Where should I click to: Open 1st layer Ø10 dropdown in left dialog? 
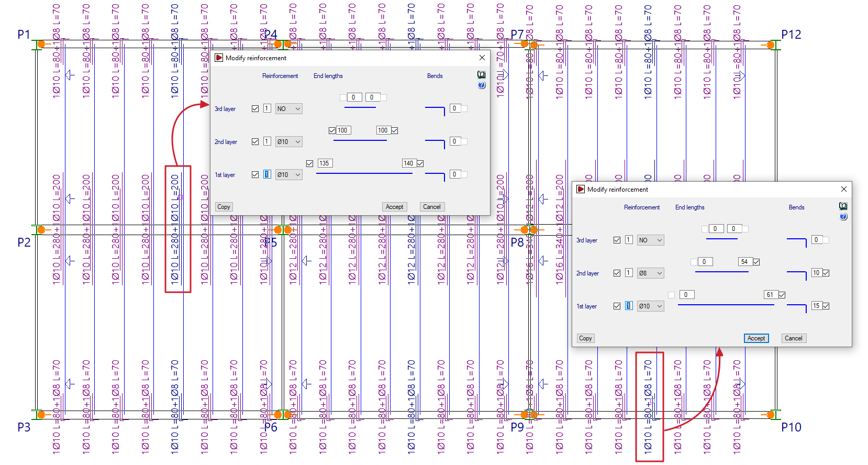[289, 175]
